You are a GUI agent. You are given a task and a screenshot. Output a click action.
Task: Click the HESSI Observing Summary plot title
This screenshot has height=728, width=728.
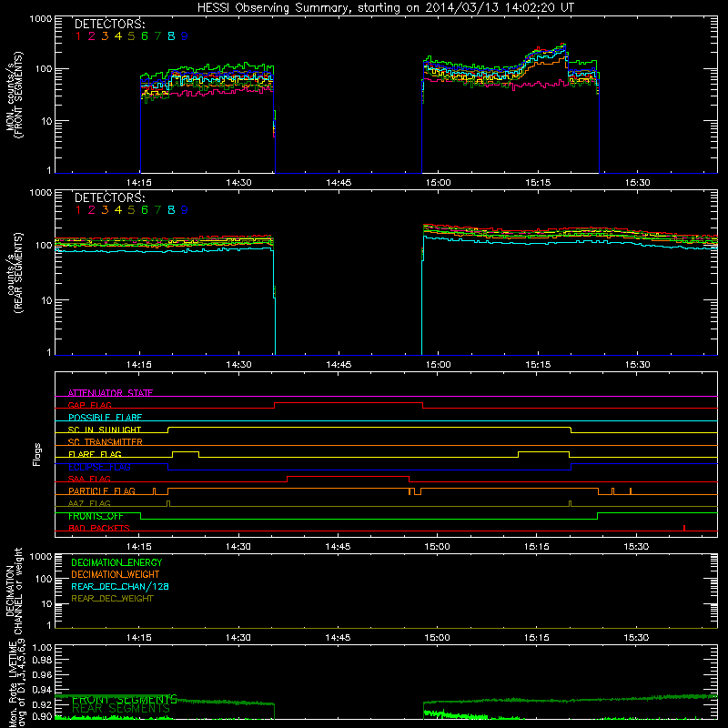[x=385, y=7]
